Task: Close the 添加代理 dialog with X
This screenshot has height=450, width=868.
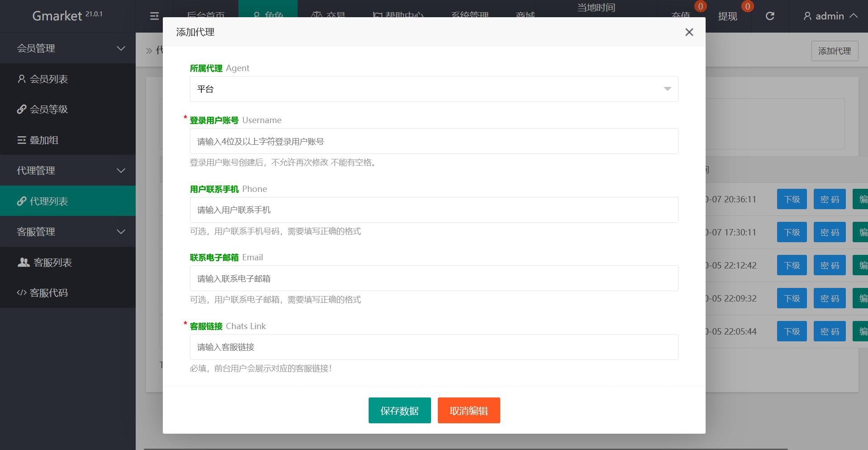Action: [689, 32]
